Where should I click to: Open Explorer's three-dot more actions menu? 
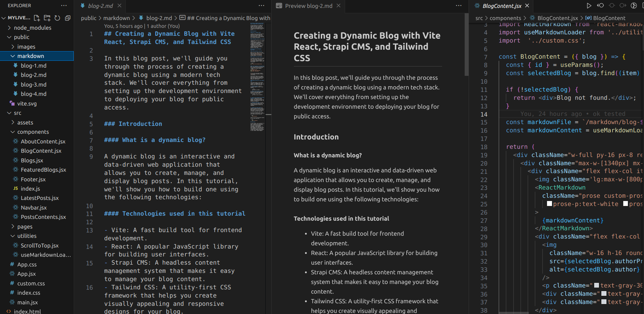(64, 6)
